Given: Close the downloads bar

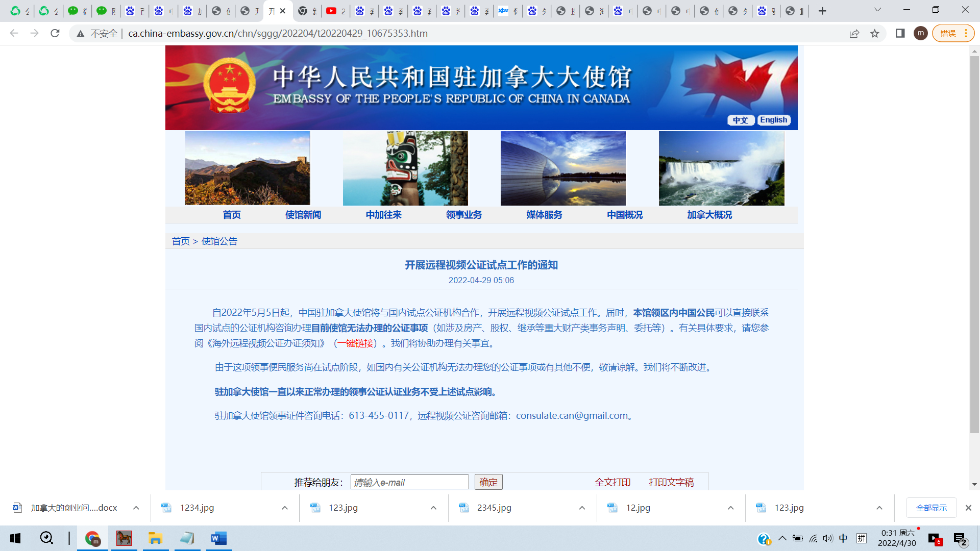Looking at the screenshot, I should [968, 508].
